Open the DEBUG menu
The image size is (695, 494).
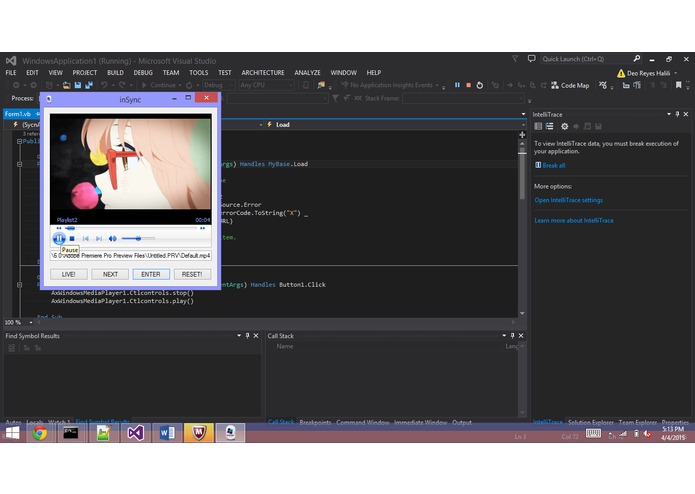click(143, 73)
